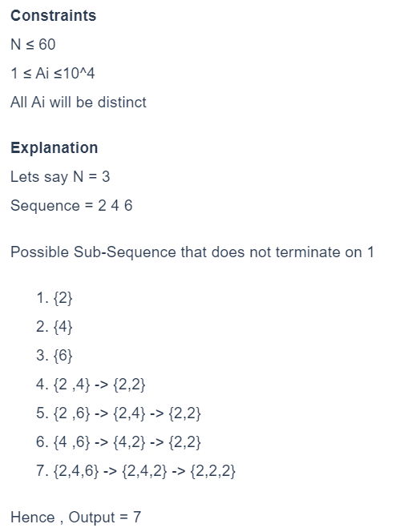This screenshot has width=404, height=532.
Task: Click the Constraints heading
Action: [53, 15]
